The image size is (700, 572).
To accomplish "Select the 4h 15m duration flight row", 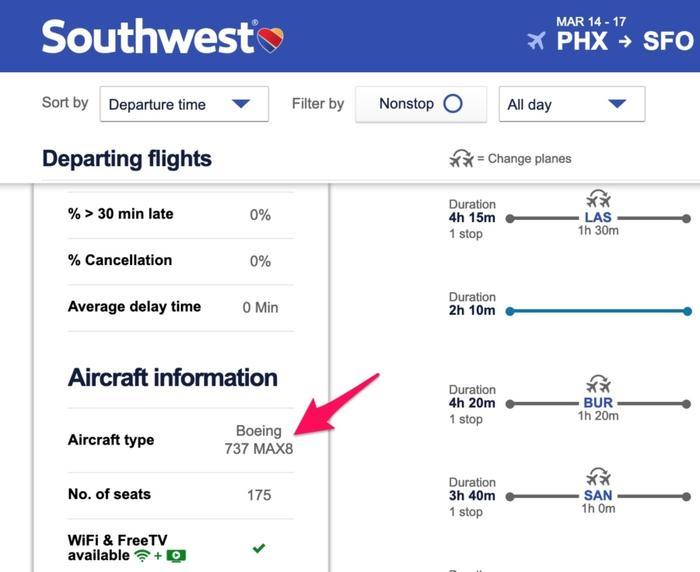I will pos(570,218).
